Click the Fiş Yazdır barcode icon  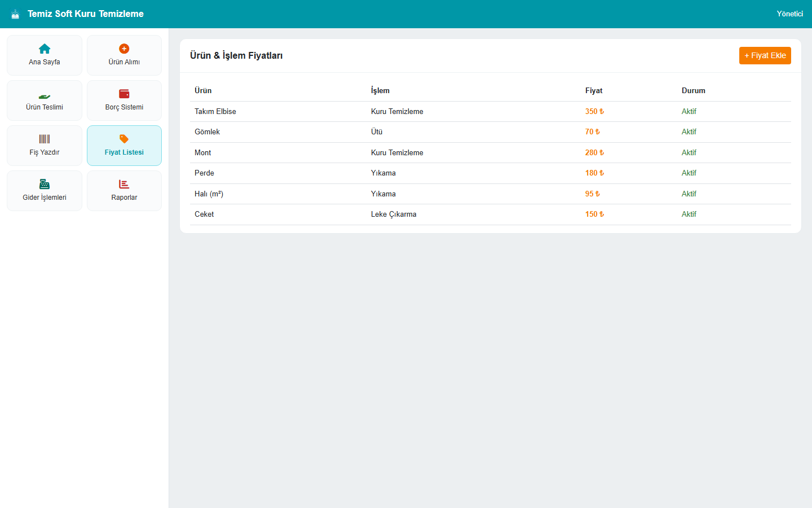click(45, 139)
